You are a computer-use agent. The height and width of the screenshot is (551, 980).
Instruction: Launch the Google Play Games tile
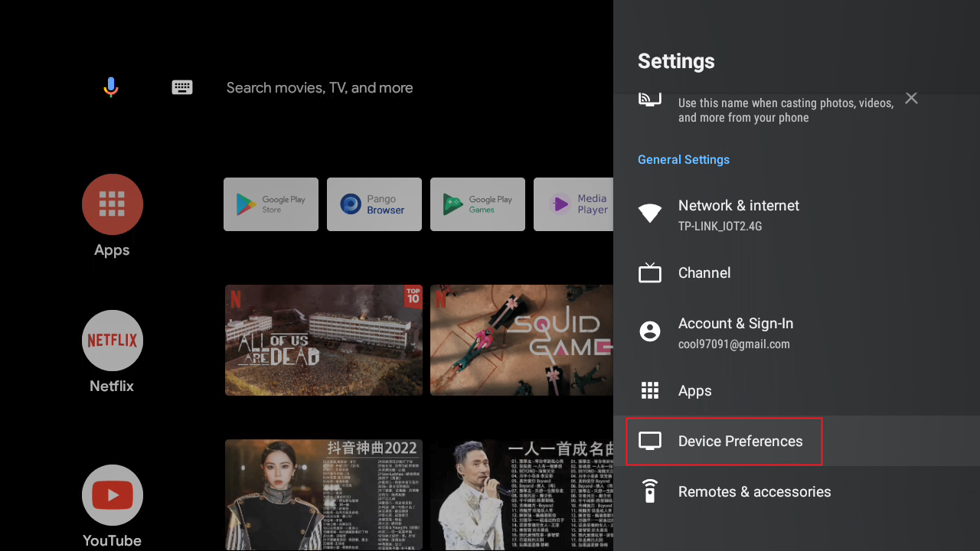(478, 204)
